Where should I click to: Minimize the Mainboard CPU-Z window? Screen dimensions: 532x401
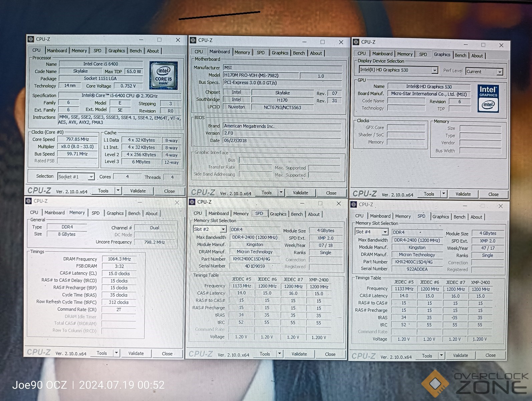point(304,42)
